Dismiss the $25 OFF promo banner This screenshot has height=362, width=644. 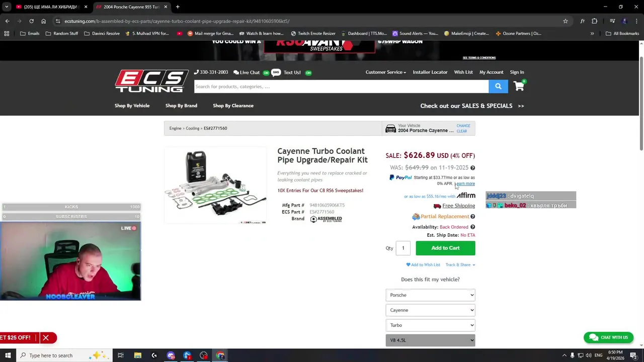(x=45, y=338)
